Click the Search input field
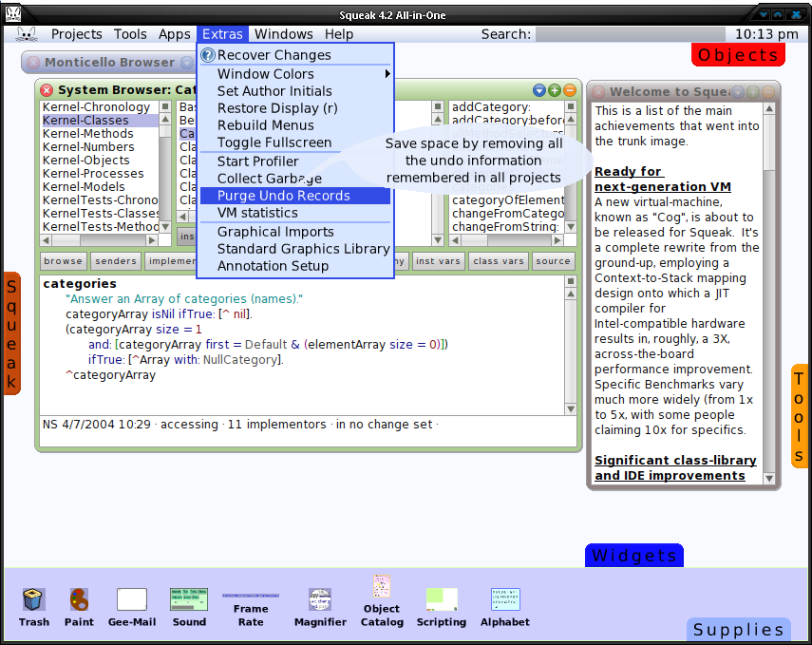Image resolution: width=812 pixels, height=645 pixels. click(x=631, y=34)
